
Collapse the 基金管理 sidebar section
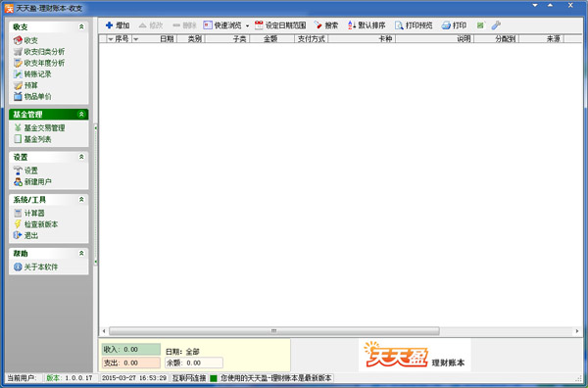coord(81,115)
